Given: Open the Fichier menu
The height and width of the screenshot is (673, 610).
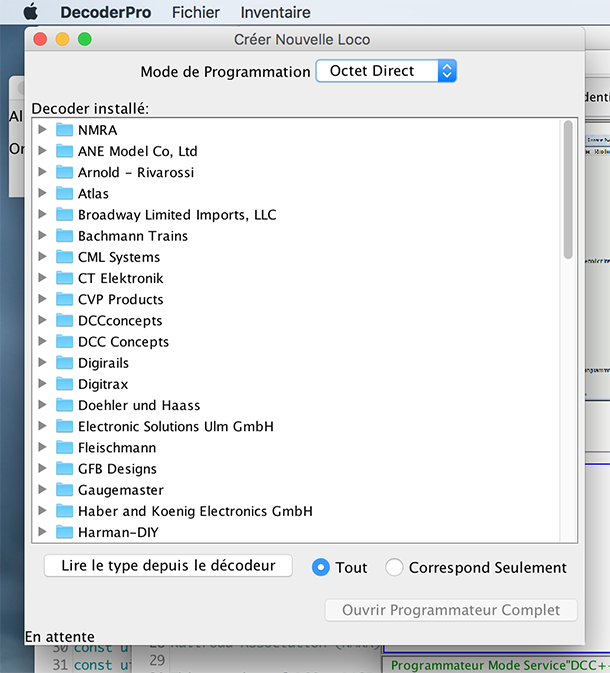Looking at the screenshot, I should (196, 12).
